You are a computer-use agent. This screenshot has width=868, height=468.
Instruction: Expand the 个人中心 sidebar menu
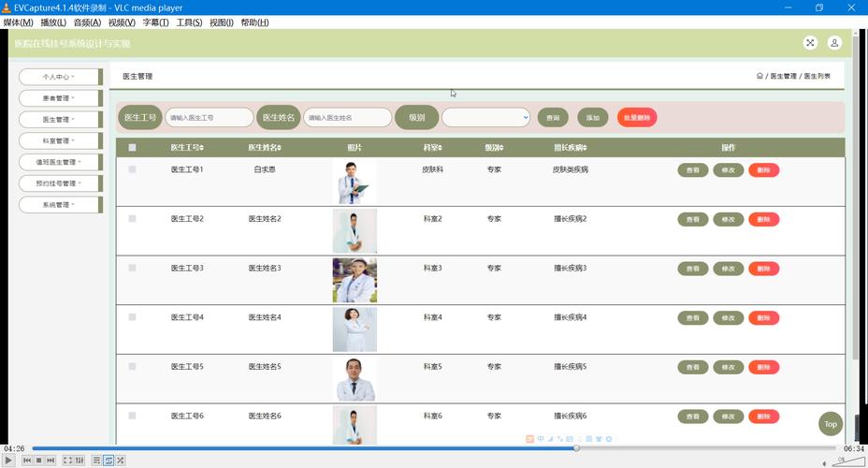click(61, 77)
